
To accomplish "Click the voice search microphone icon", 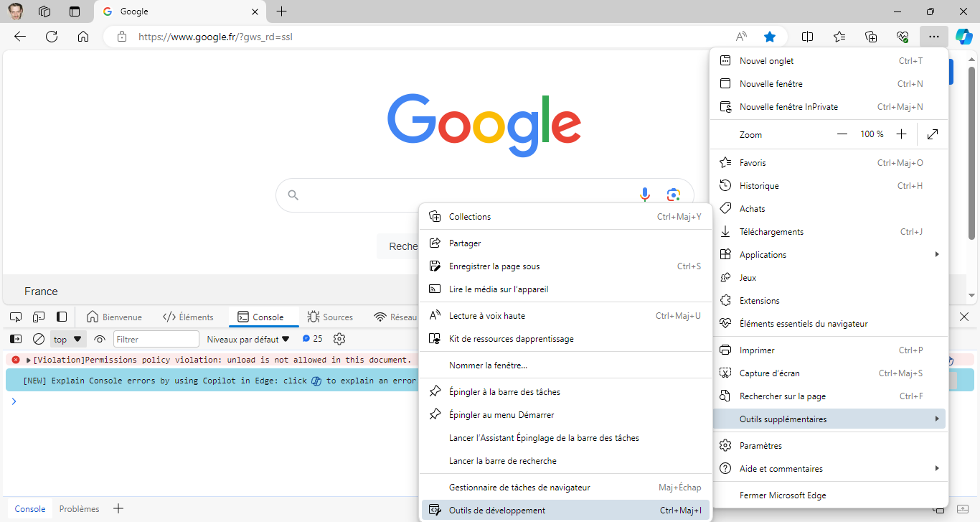I will coord(645,195).
